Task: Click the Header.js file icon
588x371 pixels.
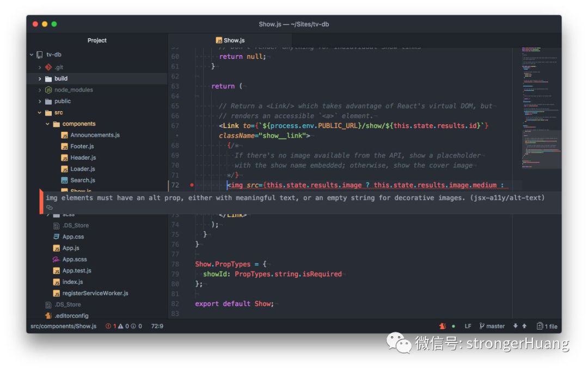Action: [64, 157]
